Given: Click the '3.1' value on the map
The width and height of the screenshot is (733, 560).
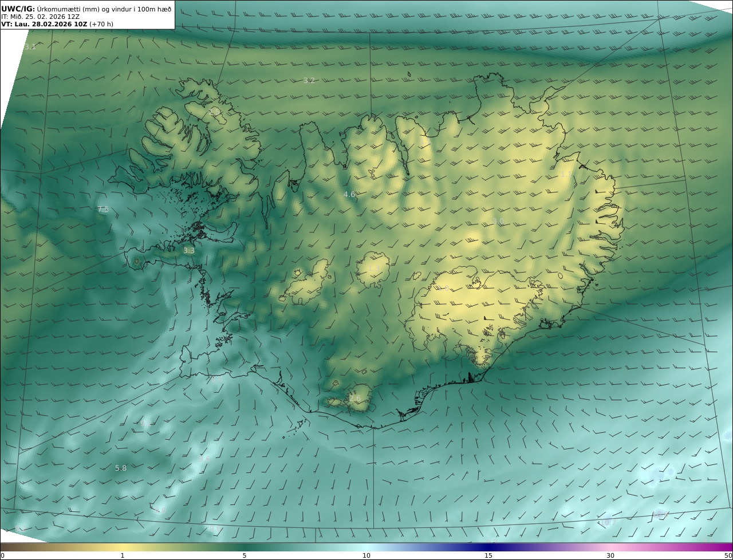Looking at the screenshot, I should pyautogui.click(x=30, y=46).
